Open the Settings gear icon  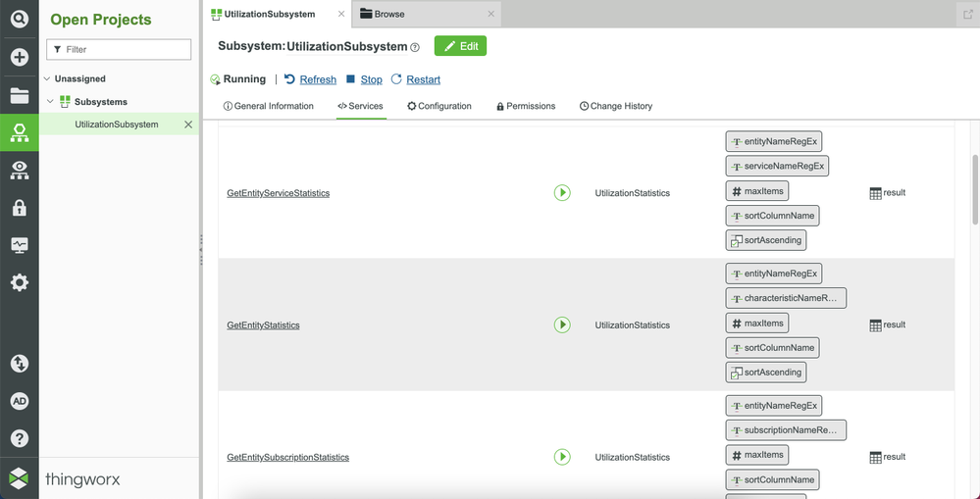tap(20, 283)
